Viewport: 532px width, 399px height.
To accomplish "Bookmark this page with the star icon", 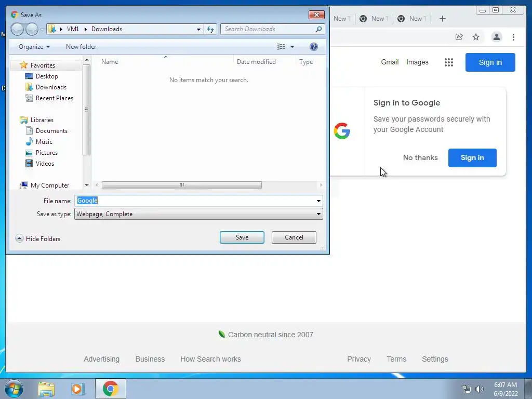I will [x=476, y=37].
